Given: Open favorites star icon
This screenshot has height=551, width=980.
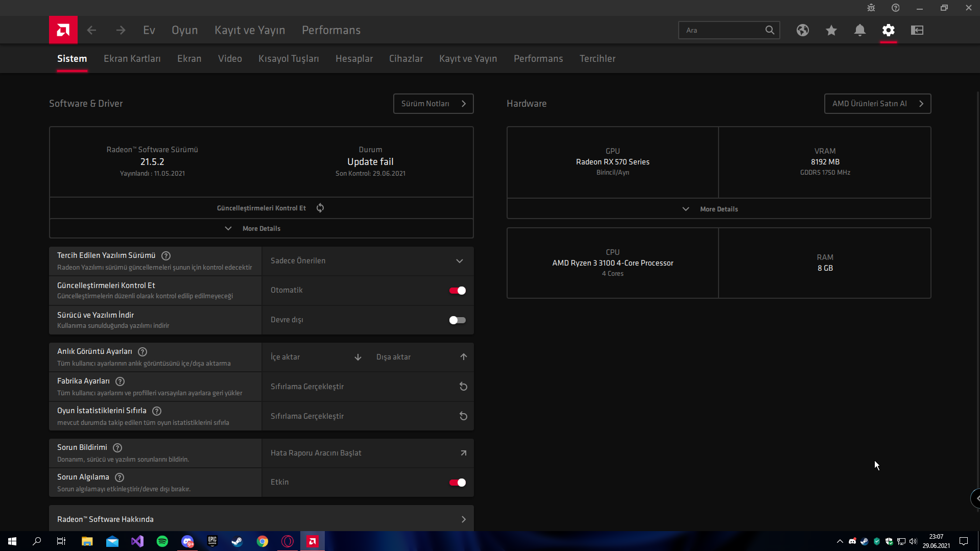Looking at the screenshot, I should (x=831, y=30).
